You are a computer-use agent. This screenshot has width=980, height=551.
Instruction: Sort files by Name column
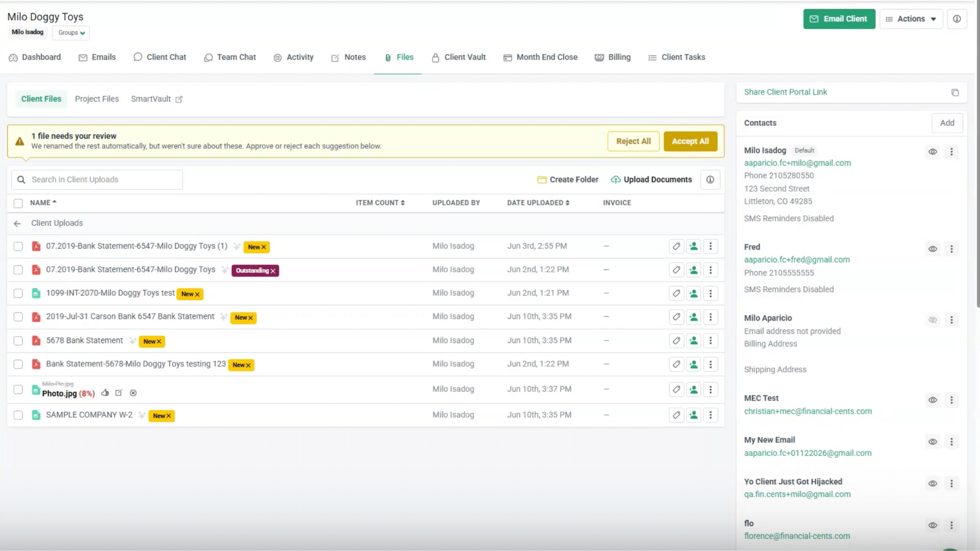(x=43, y=203)
